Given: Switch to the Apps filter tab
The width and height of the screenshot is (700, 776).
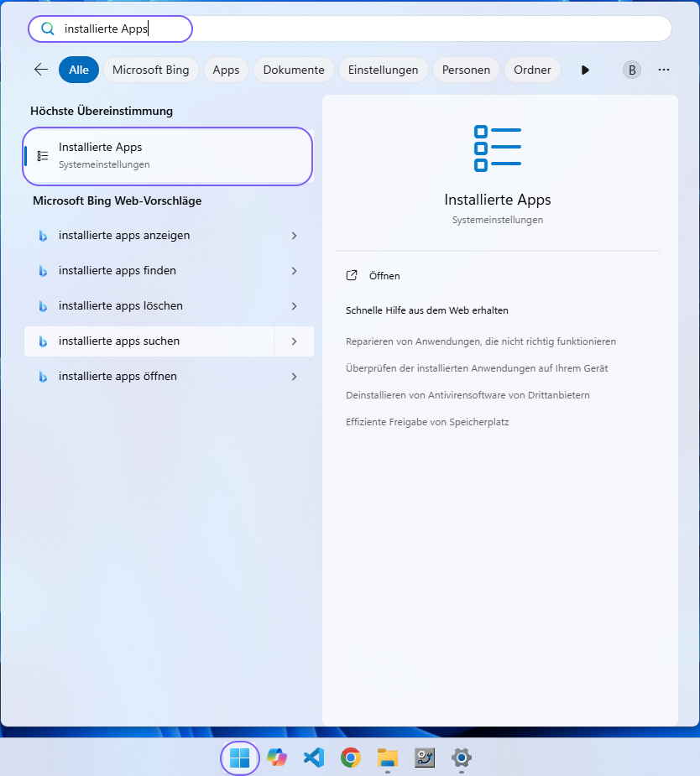Looking at the screenshot, I should tap(226, 70).
